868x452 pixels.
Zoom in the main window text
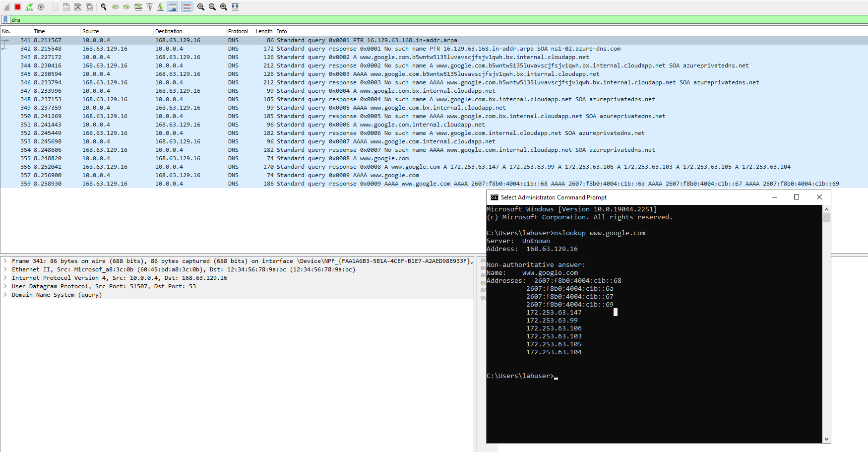point(201,7)
